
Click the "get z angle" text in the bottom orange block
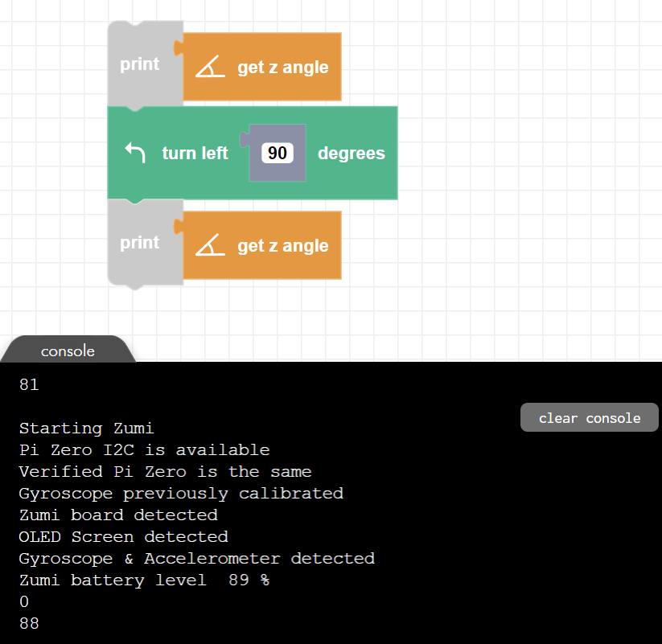282,246
